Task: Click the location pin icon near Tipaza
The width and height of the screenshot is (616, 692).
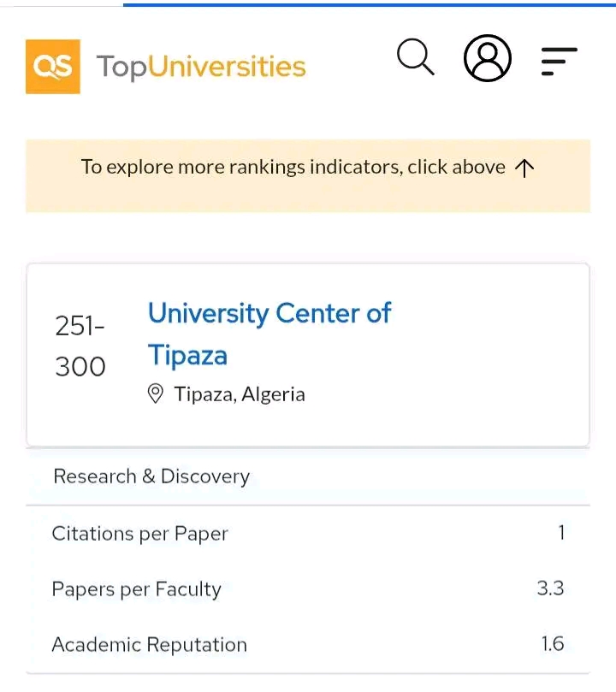Action: 156,394
